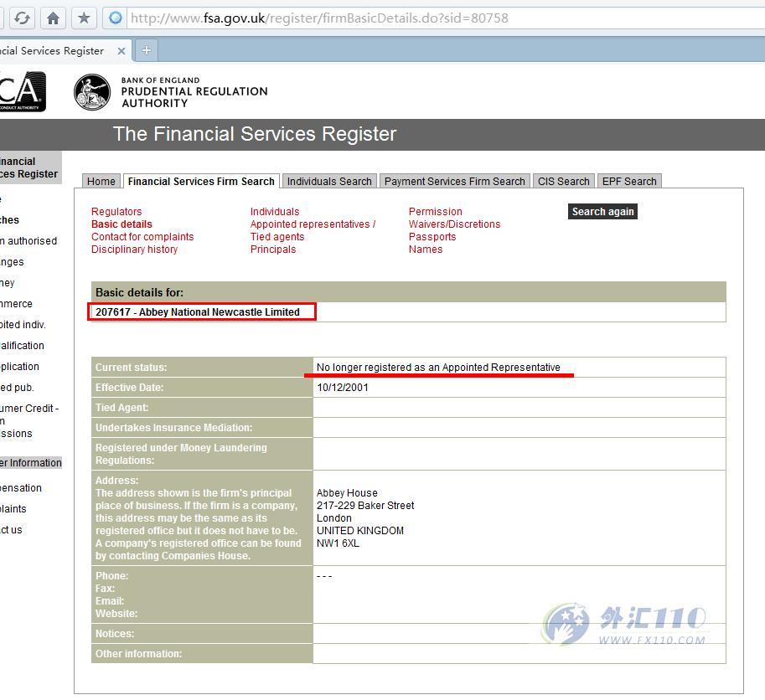Click the browser reload icon
This screenshot has width=765, height=700.
(22, 18)
